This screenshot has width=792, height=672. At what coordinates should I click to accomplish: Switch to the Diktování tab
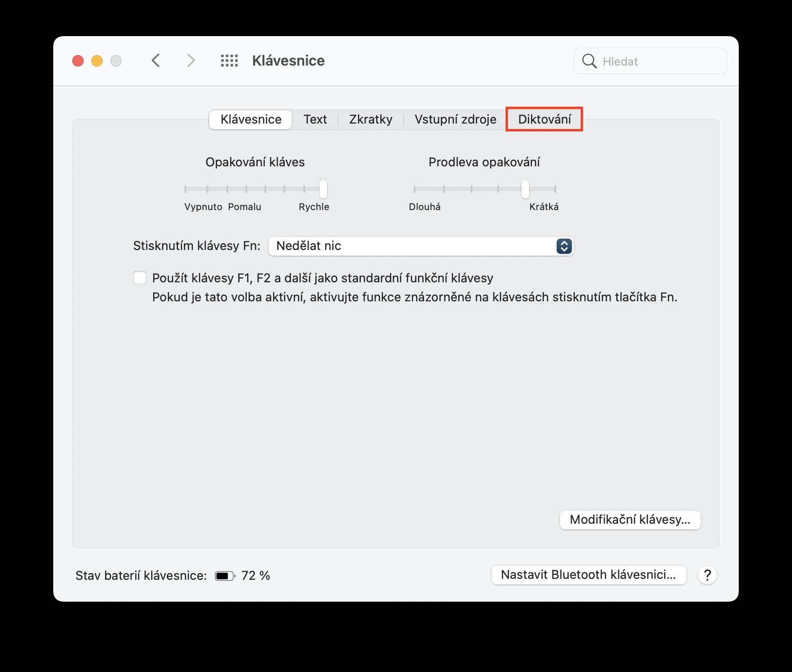point(544,119)
